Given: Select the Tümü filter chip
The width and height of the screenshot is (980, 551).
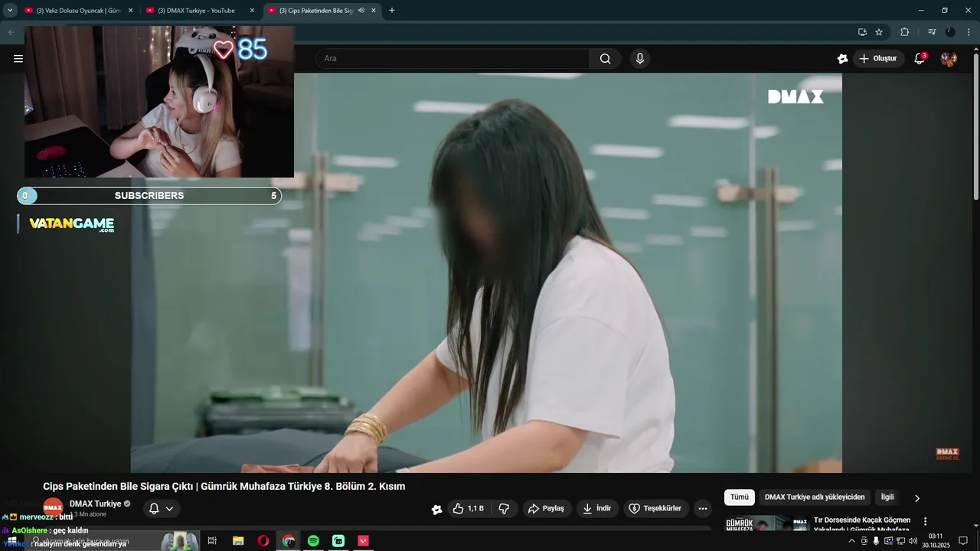Looking at the screenshot, I should tap(739, 497).
